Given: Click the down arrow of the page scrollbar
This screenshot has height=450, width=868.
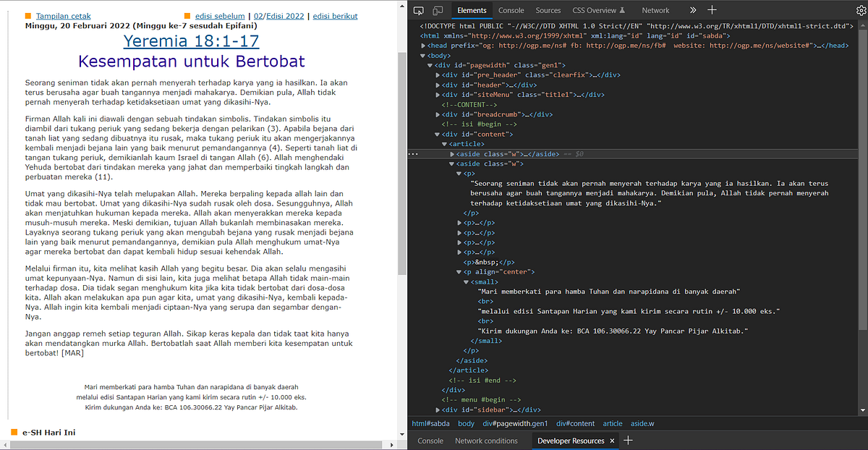Looking at the screenshot, I should 403,435.
